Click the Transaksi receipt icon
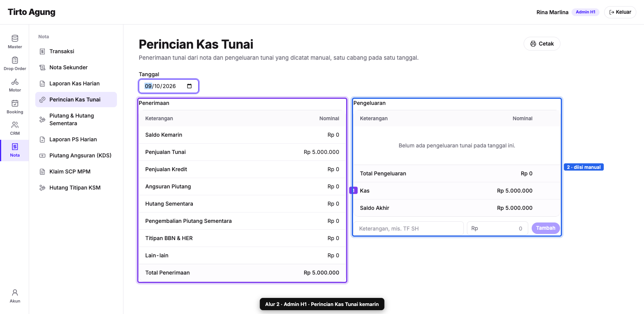The image size is (644, 314). (x=43, y=51)
